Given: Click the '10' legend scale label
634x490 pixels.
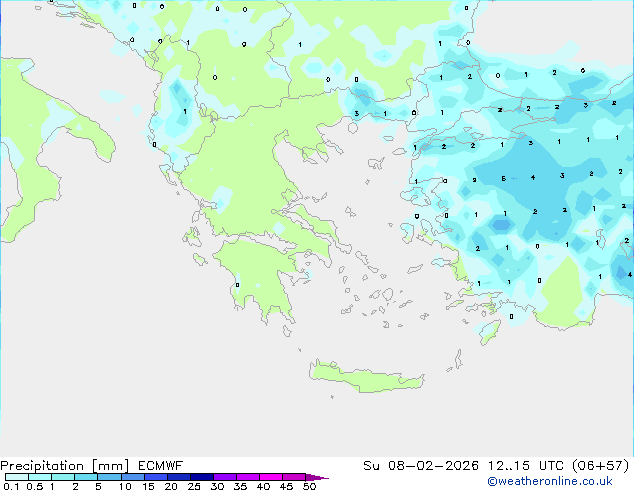Looking at the screenshot, I should (x=125, y=486).
